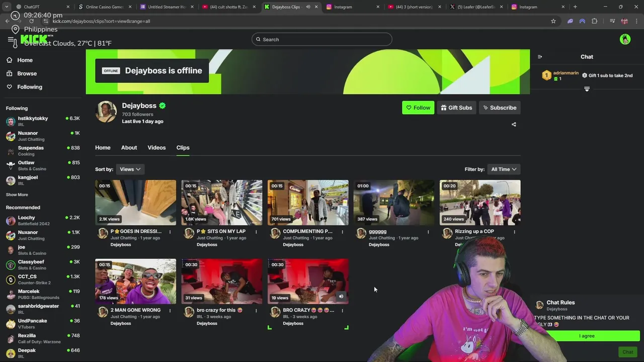Mute the Dejayboss Clips browser tab audio
This screenshot has width=644, height=362.
coord(308,7)
